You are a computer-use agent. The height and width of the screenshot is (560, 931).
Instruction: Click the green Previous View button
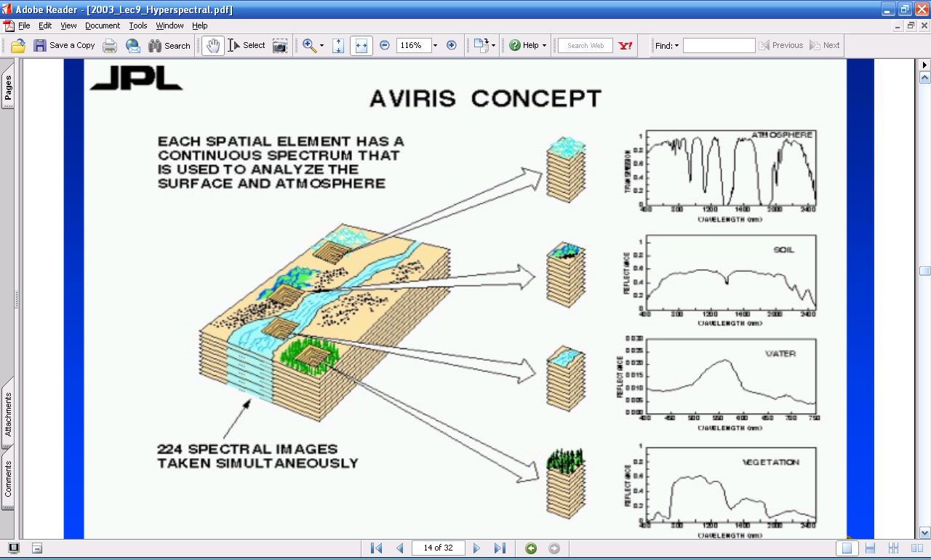531,548
